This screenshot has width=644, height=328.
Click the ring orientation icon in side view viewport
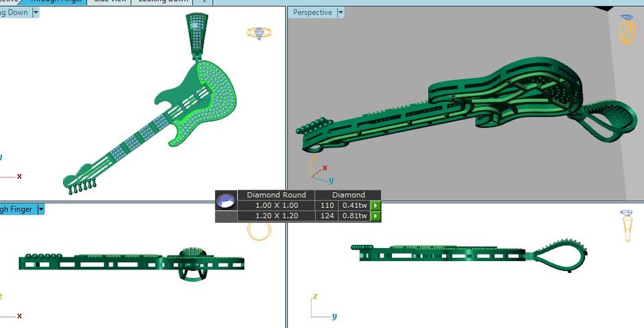pyautogui.click(x=627, y=226)
